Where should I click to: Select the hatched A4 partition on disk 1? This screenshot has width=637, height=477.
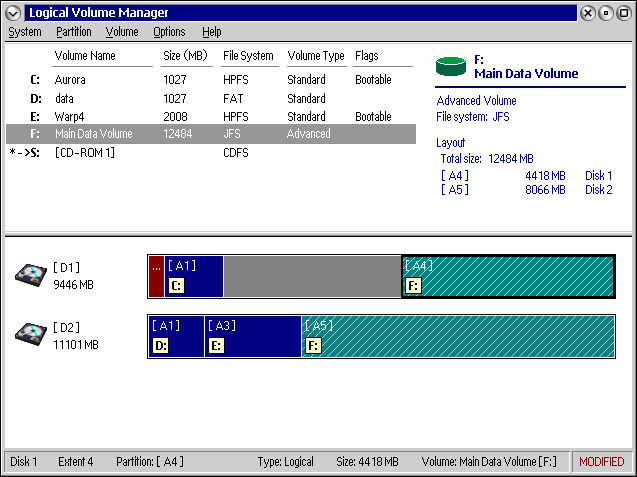coord(508,276)
